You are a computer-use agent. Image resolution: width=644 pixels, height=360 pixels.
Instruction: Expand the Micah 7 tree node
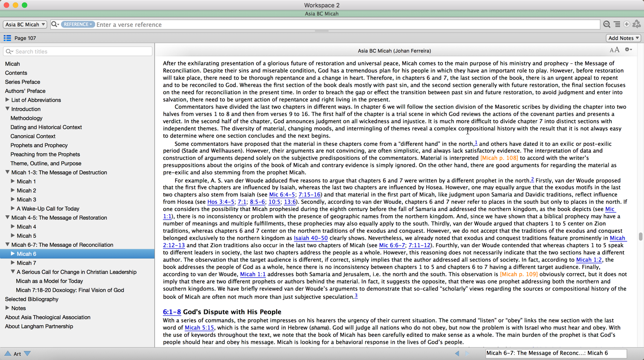(x=13, y=263)
